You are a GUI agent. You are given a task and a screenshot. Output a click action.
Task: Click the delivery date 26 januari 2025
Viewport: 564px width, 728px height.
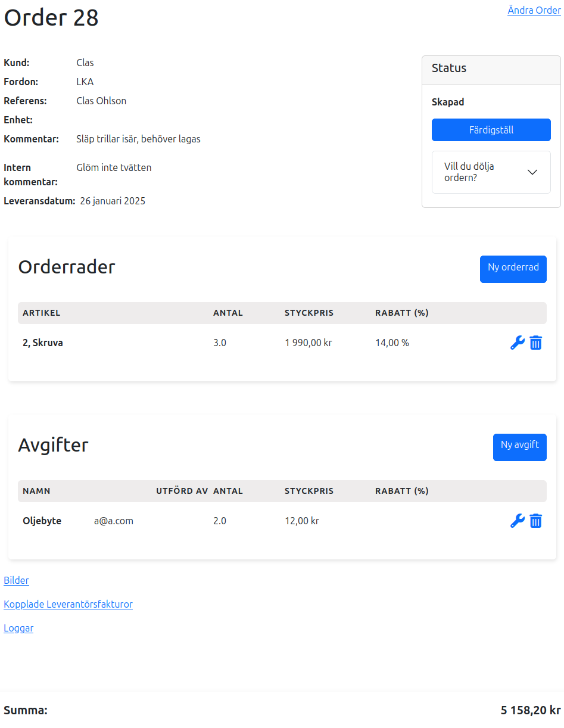click(113, 201)
